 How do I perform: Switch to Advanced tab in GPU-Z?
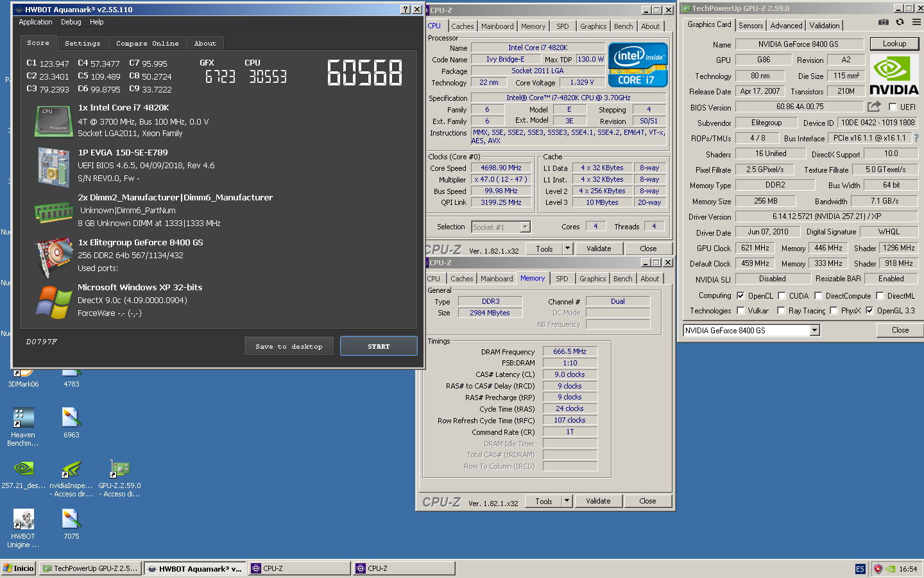(x=786, y=26)
